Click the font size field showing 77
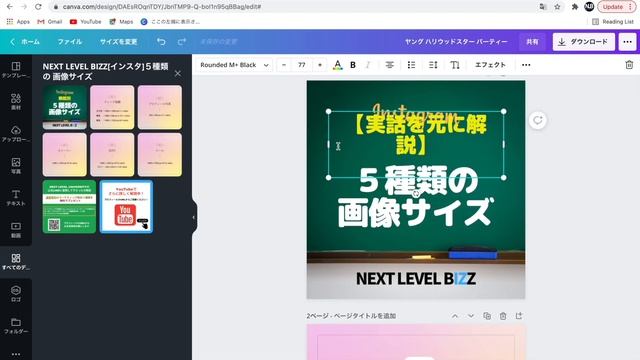The height and width of the screenshot is (360, 640). (x=302, y=65)
